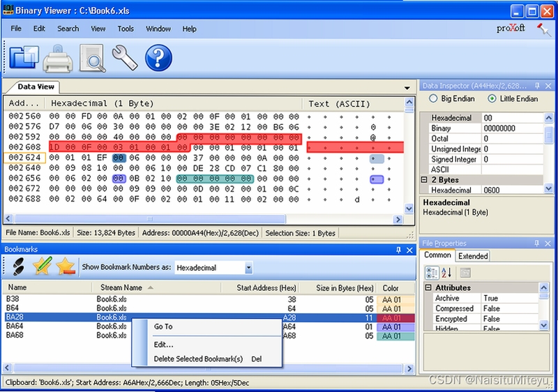Collapse the 2 Bytes group

[x=424, y=180]
